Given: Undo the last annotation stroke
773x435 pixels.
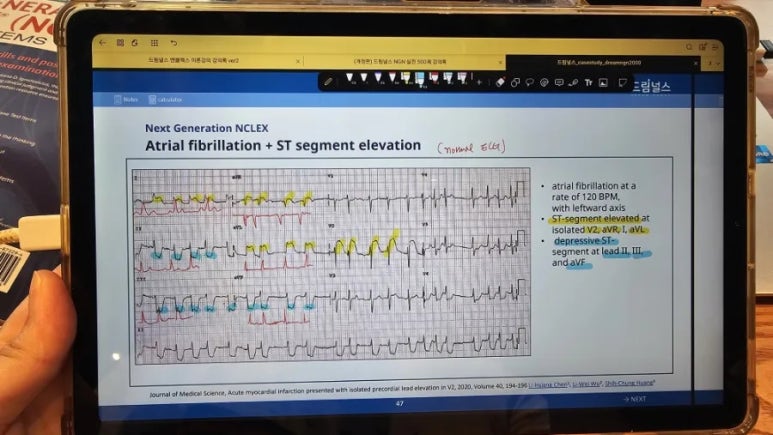Looking at the screenshot, I should tap(174, 43).
